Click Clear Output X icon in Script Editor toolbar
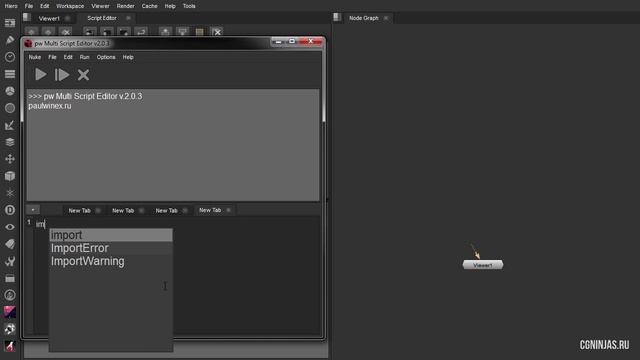The image size is (640, 360). [x=217, y=32]
